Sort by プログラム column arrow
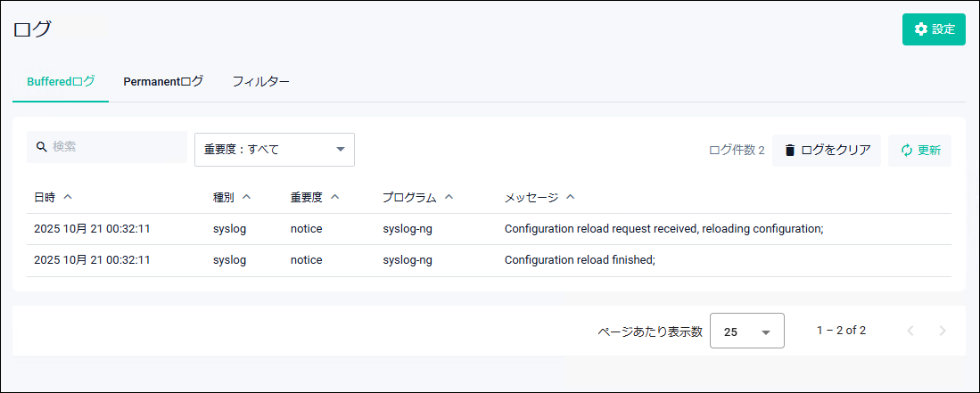 (x=449, y=197)
